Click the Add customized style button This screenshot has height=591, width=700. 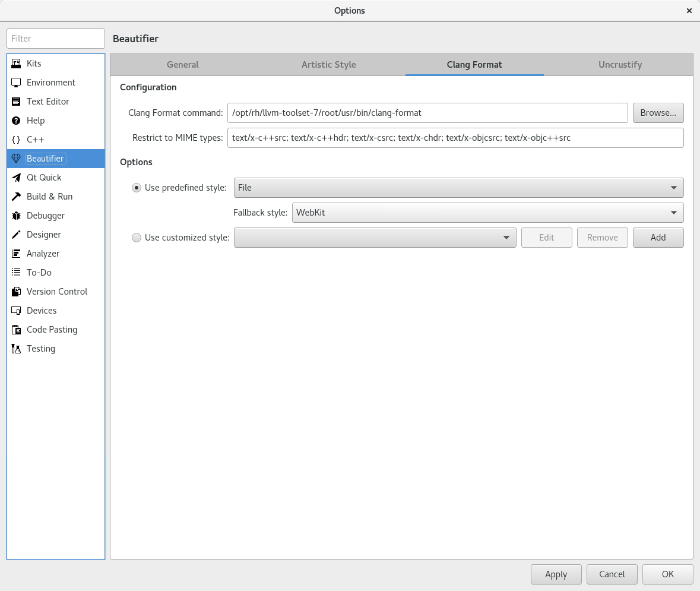click(658, 238)
